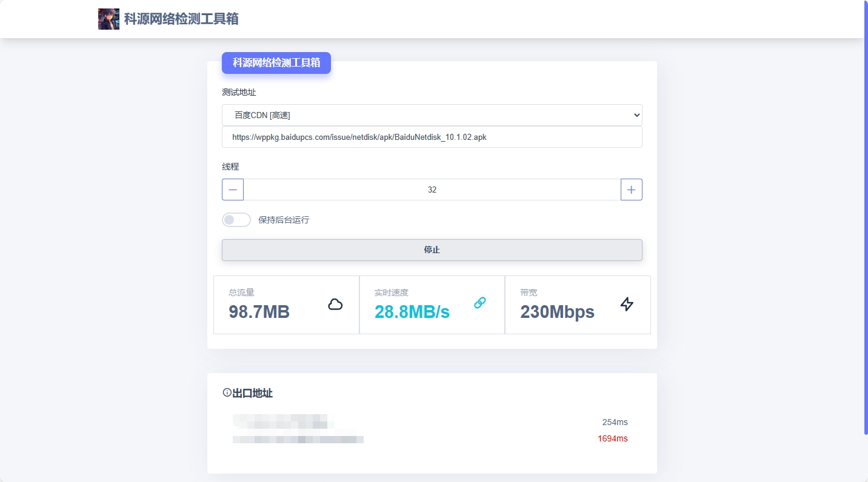Open the 百度CDN [高速] test address dropdown
This screenshot has width=868, height=482.
tap(432, 115)
